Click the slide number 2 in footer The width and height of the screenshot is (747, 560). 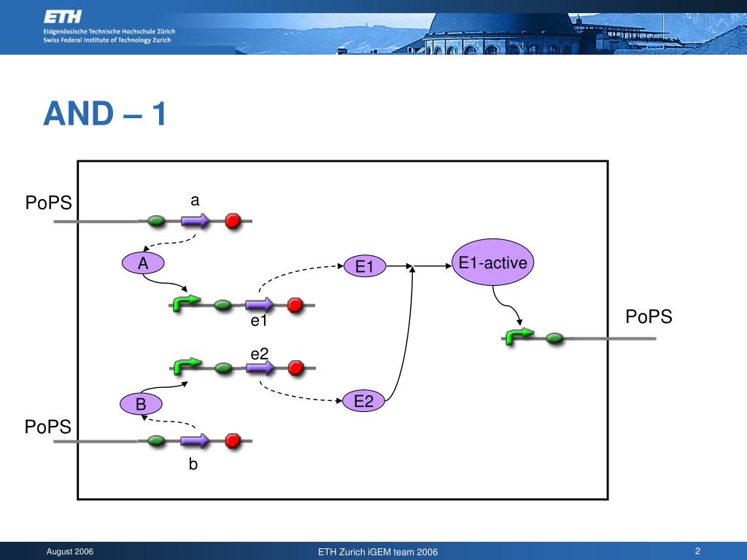pyautogui.click(x=697, y=551)
